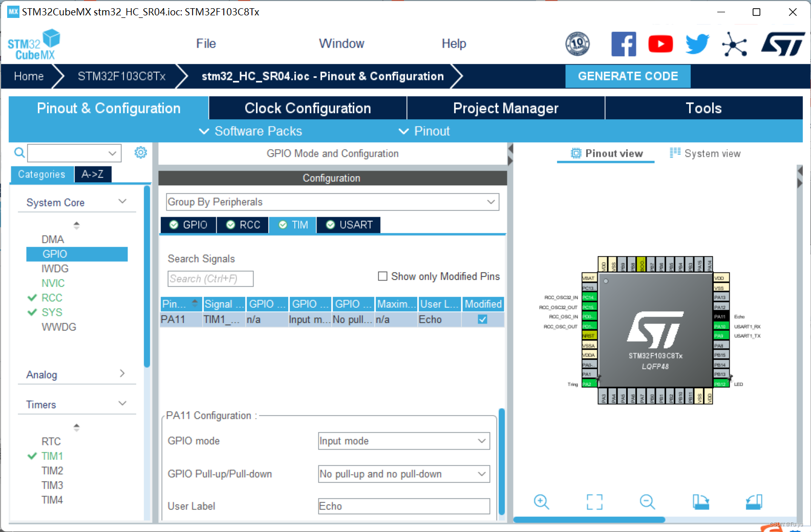Image resolution: width=811 pixels, height=532 pixels.
Task: Rotate the chip counter-clockwise icon
Action: [x=754, y=502]
